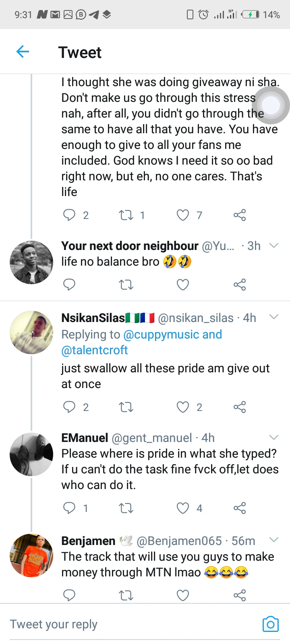Like EManuel's tweet with heart icon
Image resolution: width=290 pixels, height=644 pixels.
pyautogui.click(x=183, y=508)
